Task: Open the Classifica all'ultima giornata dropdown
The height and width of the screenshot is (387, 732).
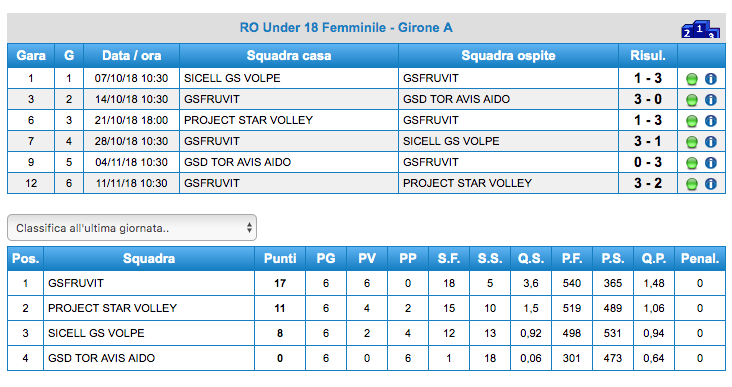Action: (x=132, y=228)
